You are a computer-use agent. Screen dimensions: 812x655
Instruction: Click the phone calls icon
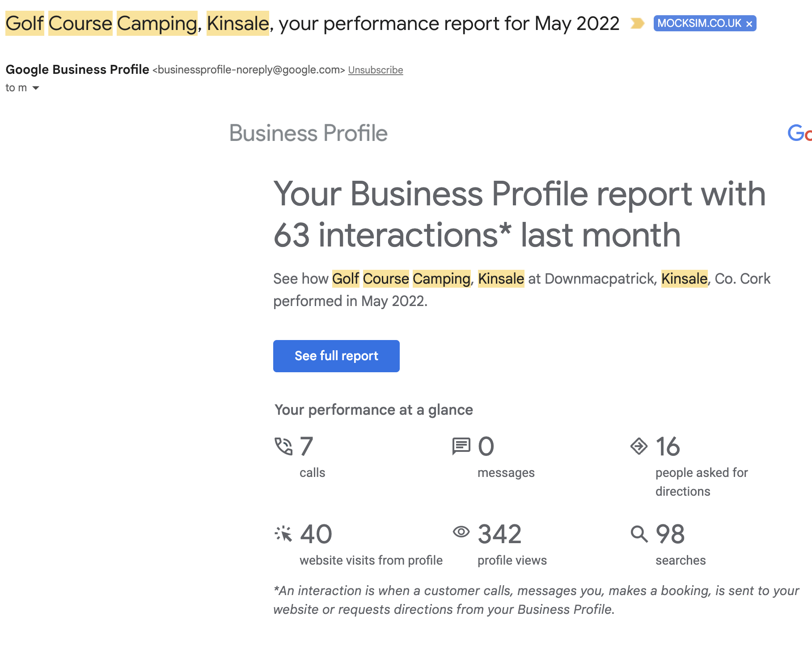[x=283, y=446]
